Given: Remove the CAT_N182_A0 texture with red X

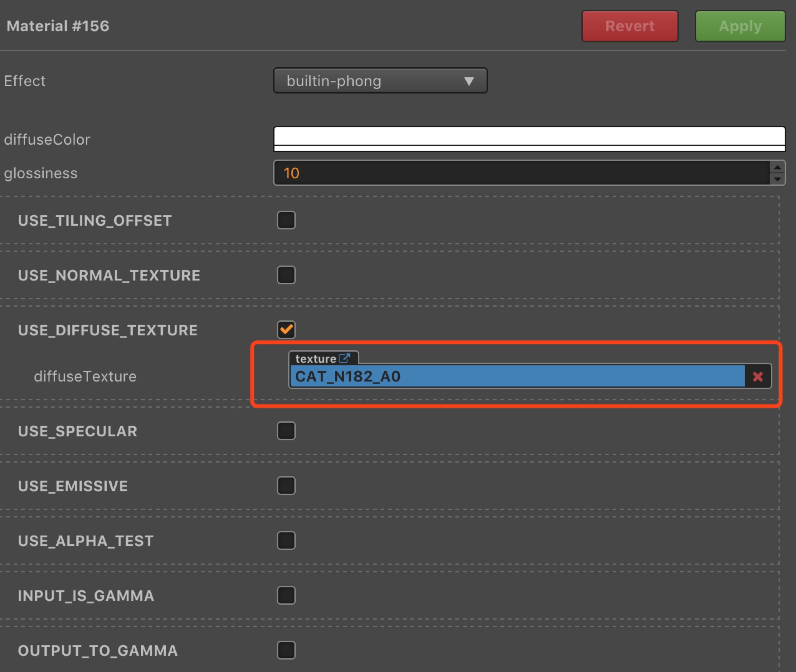Looking at the screenshot, I should coord(758,377).
